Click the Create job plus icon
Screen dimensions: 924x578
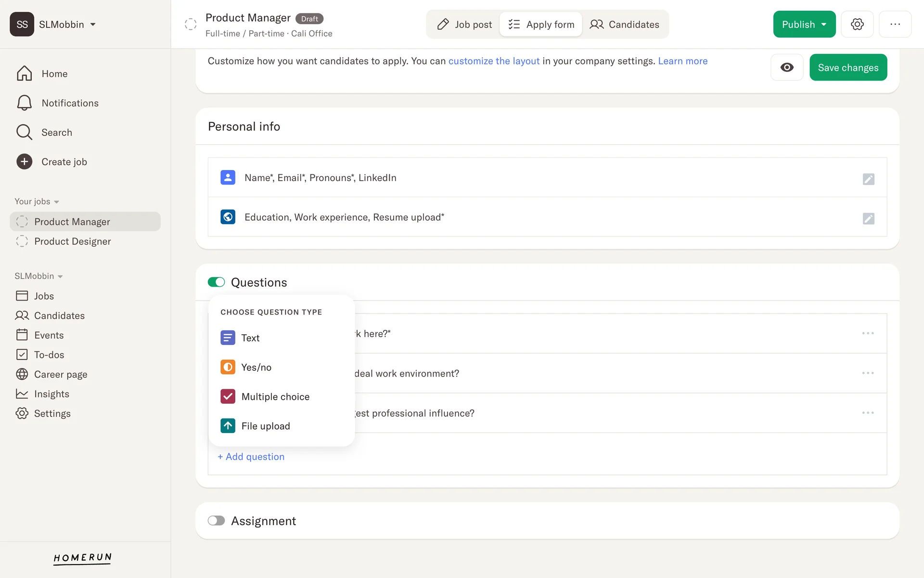[25, 162]
